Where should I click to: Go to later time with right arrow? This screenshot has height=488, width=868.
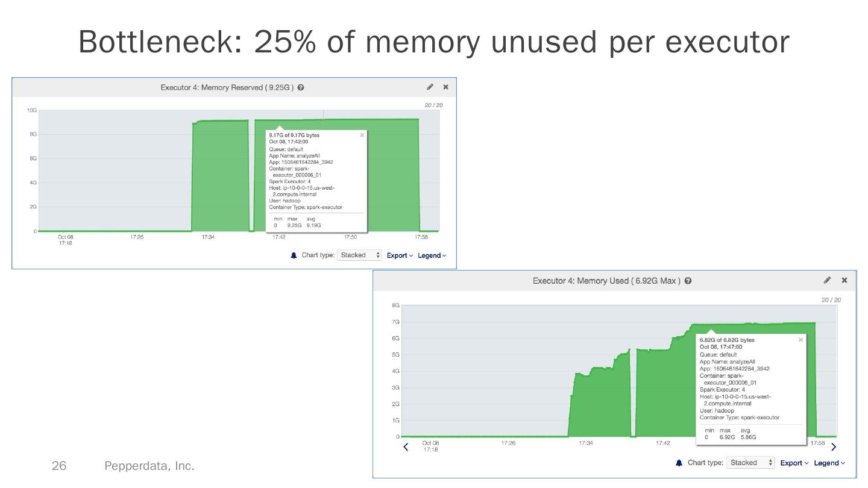(x=834, y=446)
